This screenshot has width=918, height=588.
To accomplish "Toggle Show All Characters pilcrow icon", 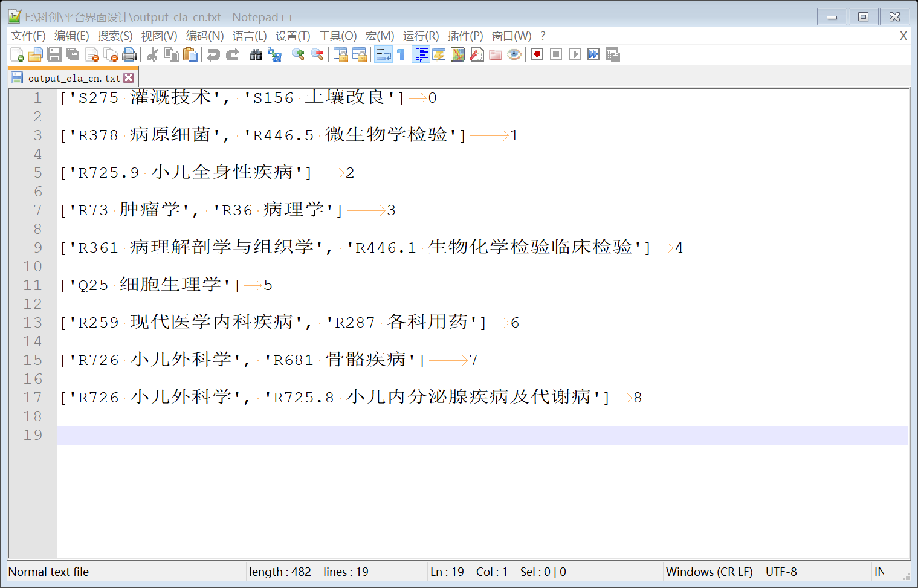I will coord(401,55).
